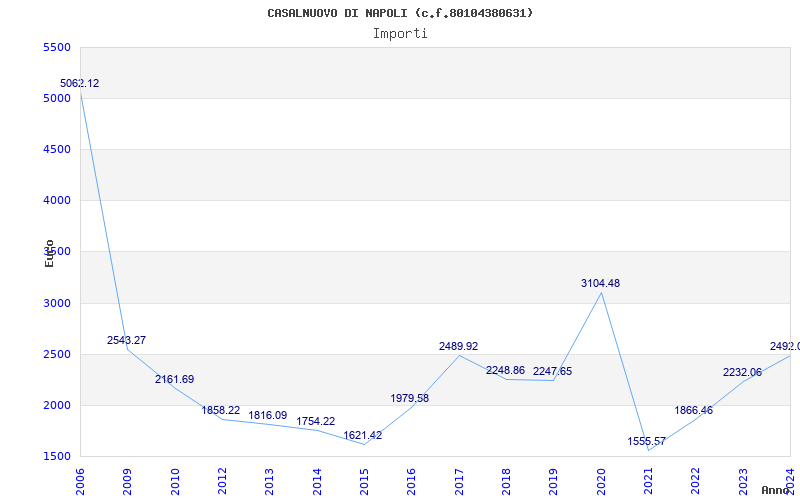
Task: Select the 2248.86 data label
Action: coord(506,370)
